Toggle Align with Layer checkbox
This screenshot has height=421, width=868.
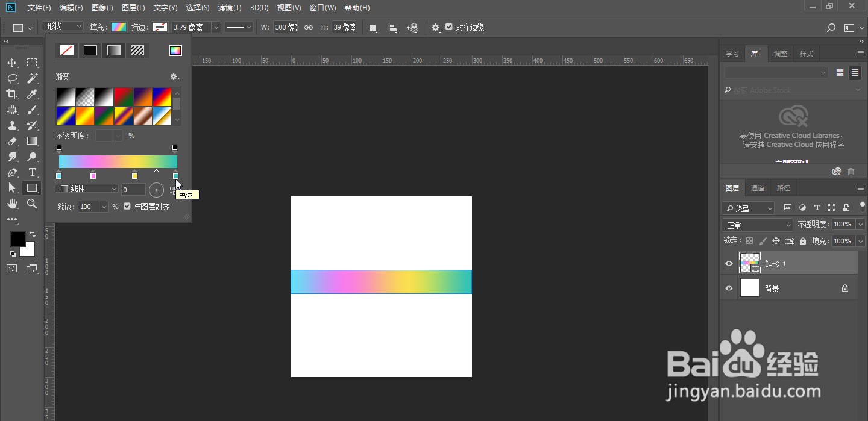click(127, 206)
